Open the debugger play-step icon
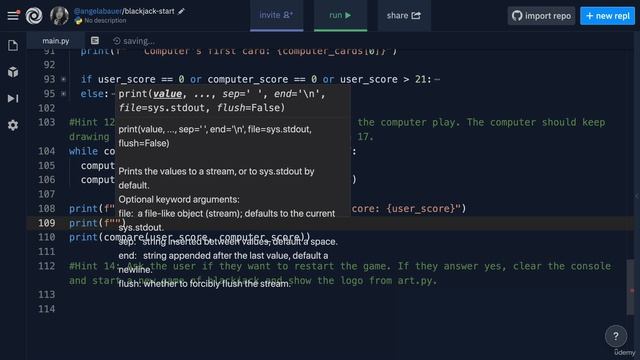 click(13, 98)
